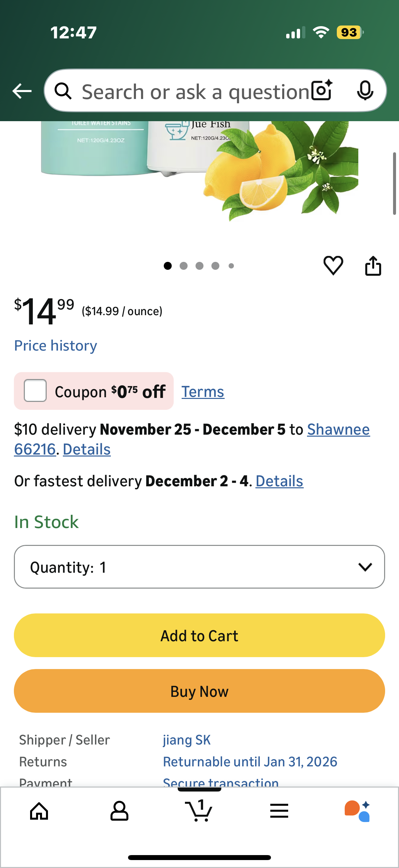399x868 pixels.
Task: Tap the search input field
Action: coord(195,91)
